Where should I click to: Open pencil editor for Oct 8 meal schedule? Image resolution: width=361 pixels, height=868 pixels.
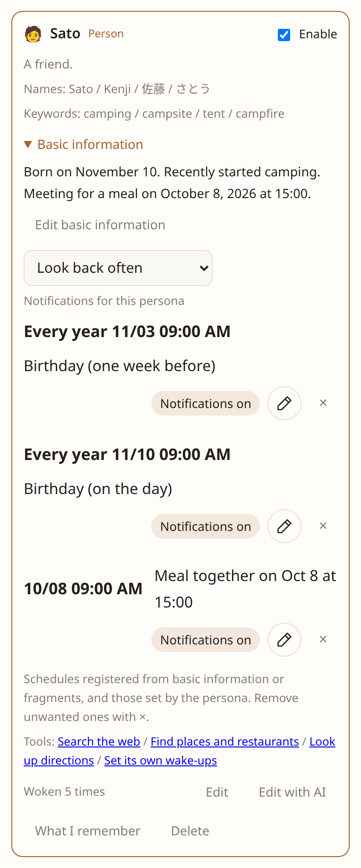(284, 640)
